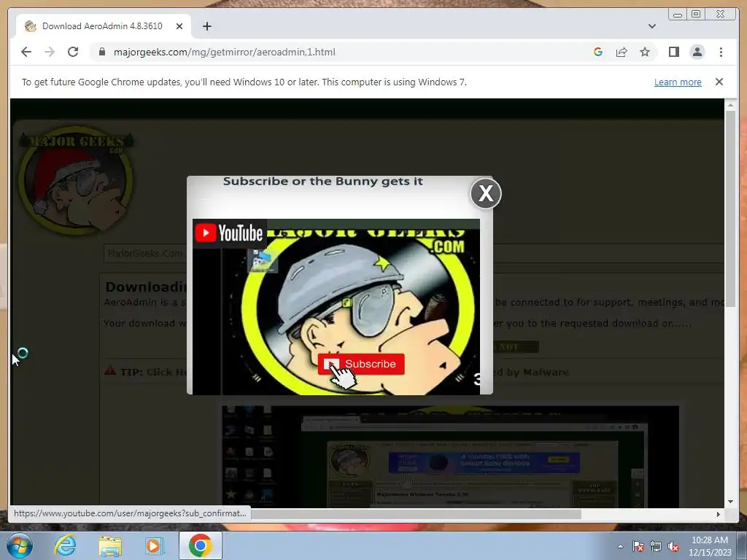The width and height of the screenshot is (747, 560).
Task: Click Chrome icon in the taskbar
Action: pos(200,545)
